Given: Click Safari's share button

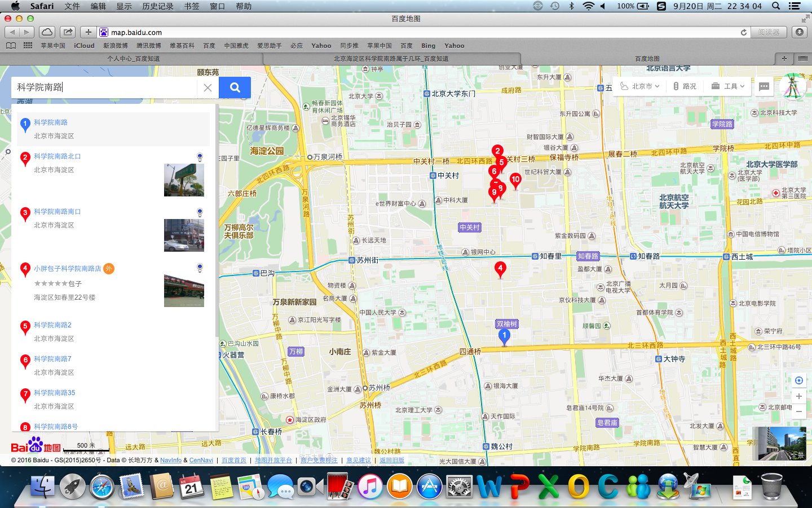Looking at the screenshot, I should coord(68,32).
